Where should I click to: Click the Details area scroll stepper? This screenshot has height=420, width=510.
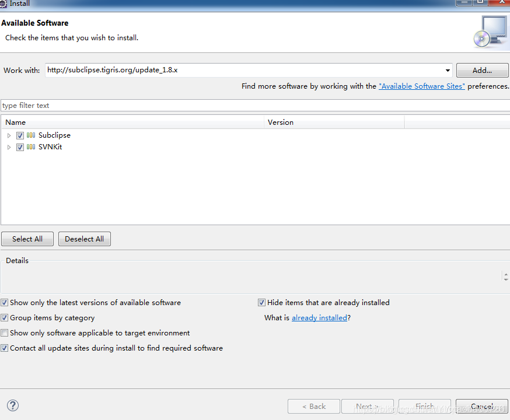(505, 276)
